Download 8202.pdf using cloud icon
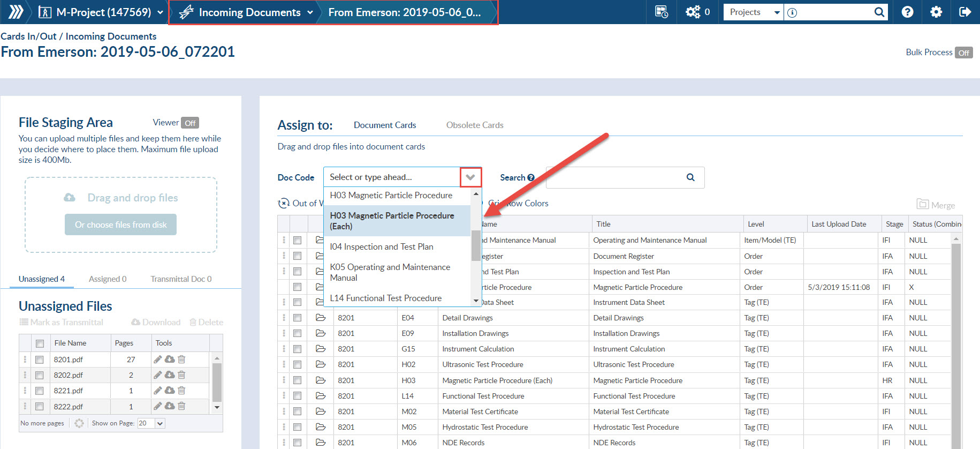Image resolution: width=980 pixels, height=449 pixels. pyautogui.click(x=170, y=375)
